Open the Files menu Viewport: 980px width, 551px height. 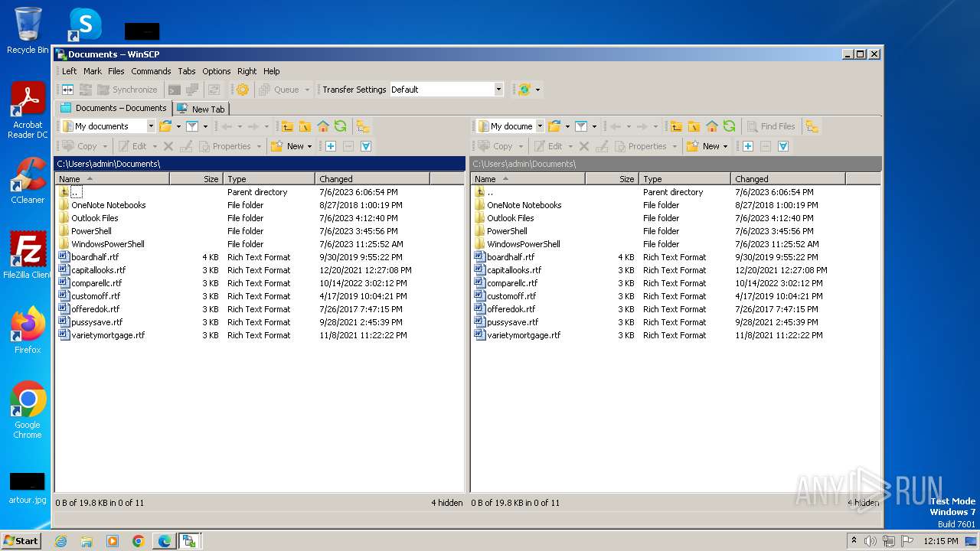pos(116,71)
